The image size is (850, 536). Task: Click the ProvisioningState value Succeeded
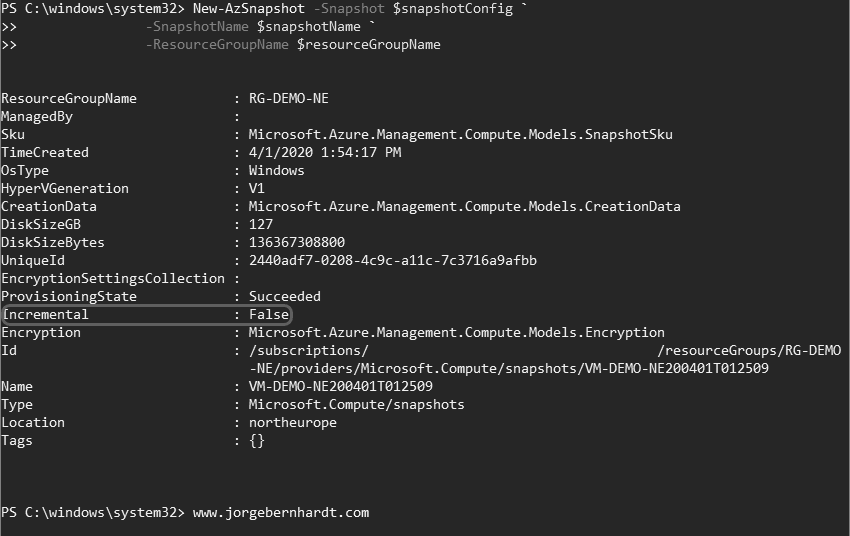click(x=284, y=296)
